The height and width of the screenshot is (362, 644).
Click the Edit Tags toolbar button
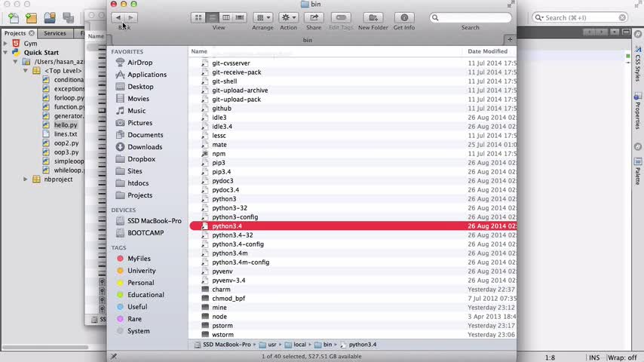(x=341, y=17)
